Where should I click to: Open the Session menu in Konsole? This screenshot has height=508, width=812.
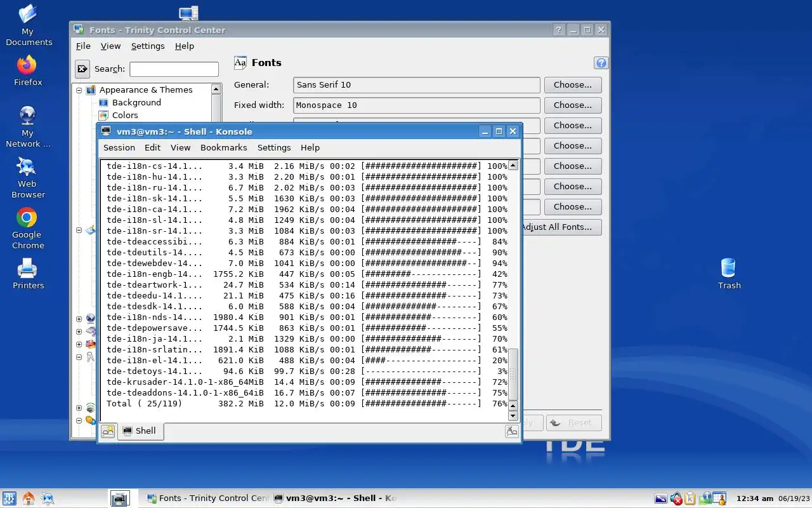coord(119,147)
